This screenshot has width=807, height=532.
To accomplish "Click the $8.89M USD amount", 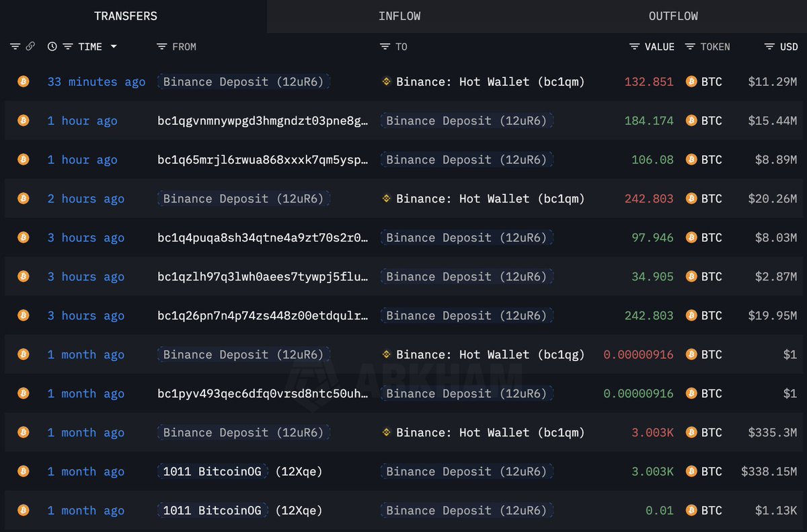I will (776, 159).
